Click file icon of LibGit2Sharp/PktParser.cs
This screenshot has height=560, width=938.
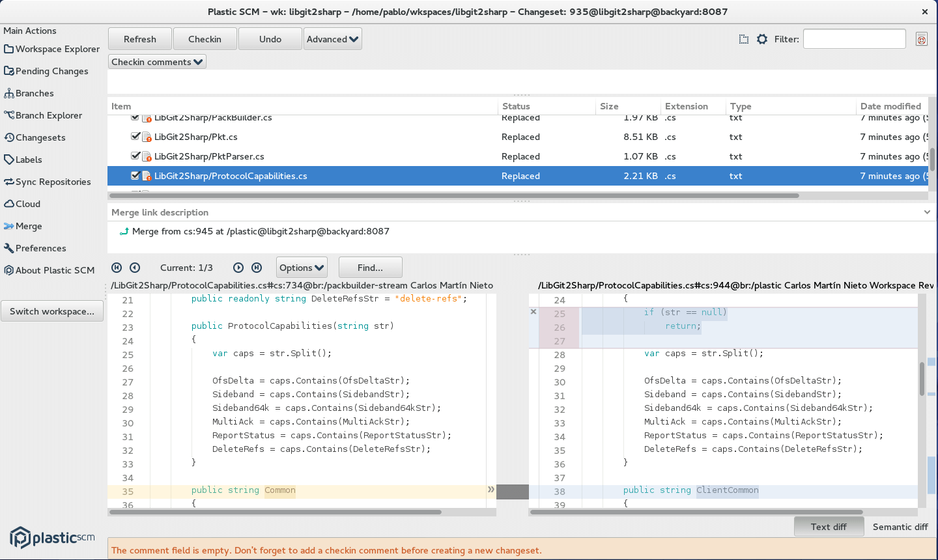pos(147,157)
